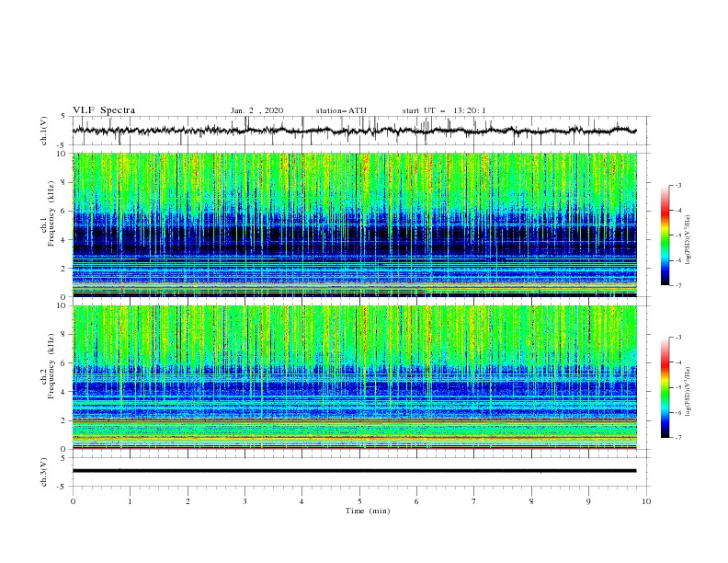Click the ch.1 waveform trace plot
Viewport: 728px width, 563px height.
pos(355,131)
